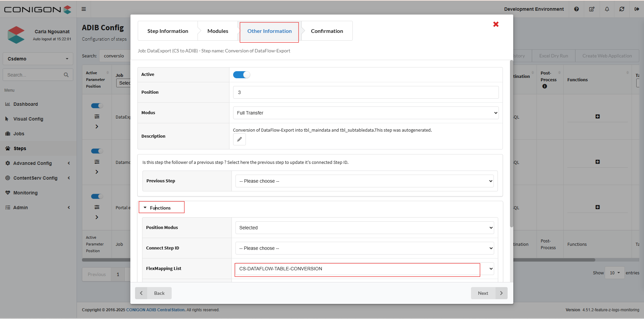Close the dialog with the red X
This screenshot has width=644, height=319.
[x=496, y=24]
